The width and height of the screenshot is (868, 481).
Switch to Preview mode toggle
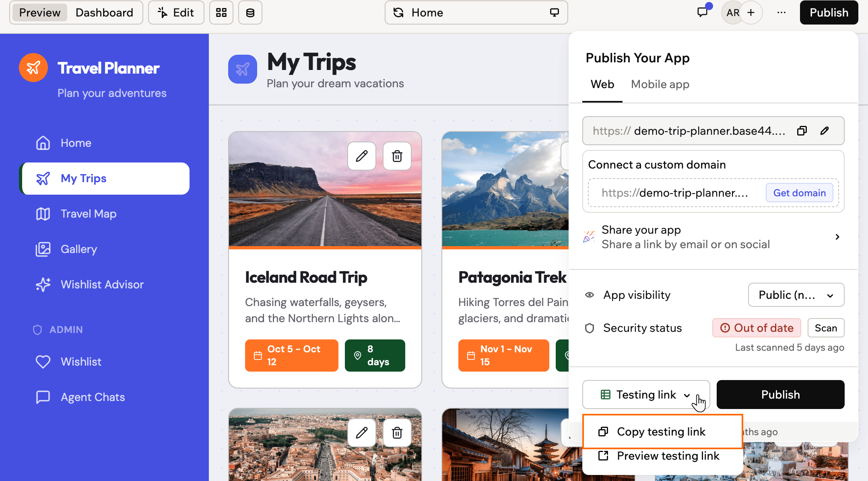[x=40, y=12]
